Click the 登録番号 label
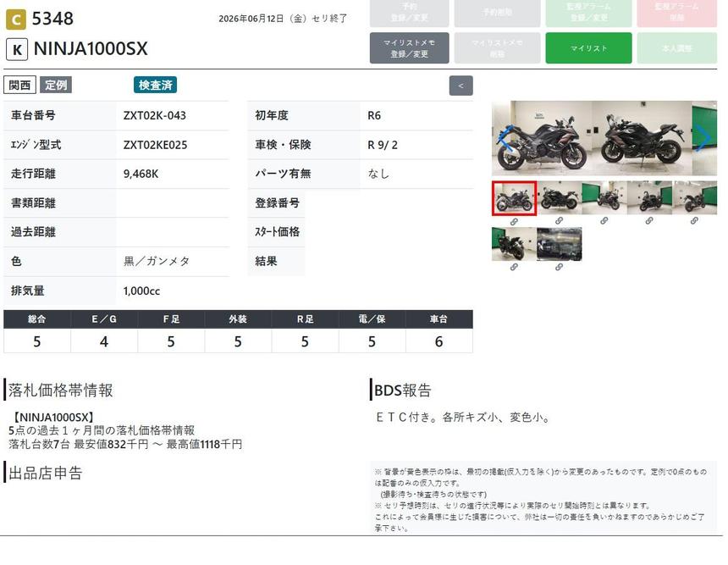728x565 pixels. tap(277, 202)
